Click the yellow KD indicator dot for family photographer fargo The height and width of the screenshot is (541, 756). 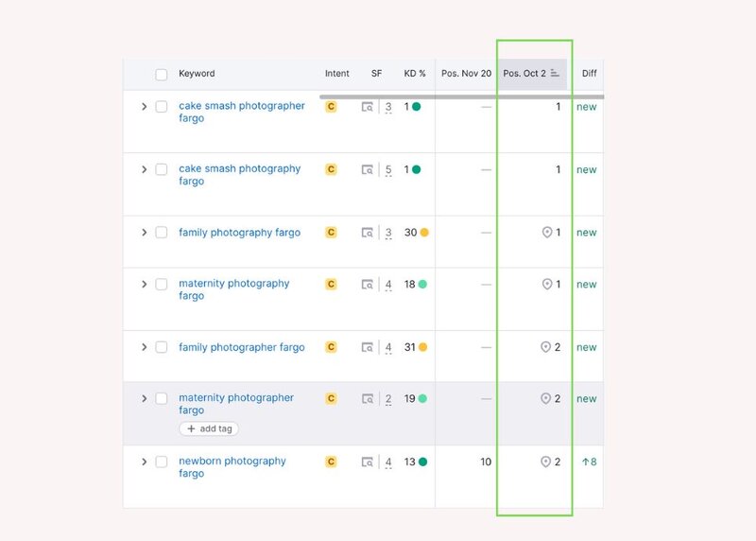click(x=422, y=347)
